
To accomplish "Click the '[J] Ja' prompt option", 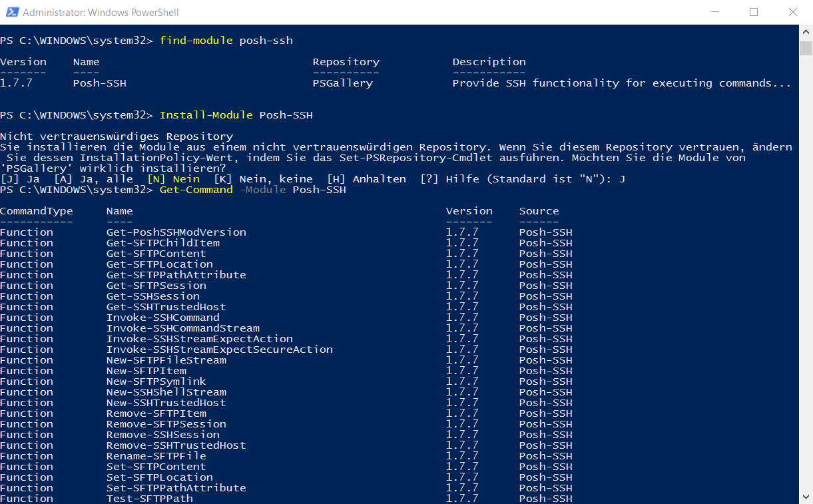I will [20, 179].
